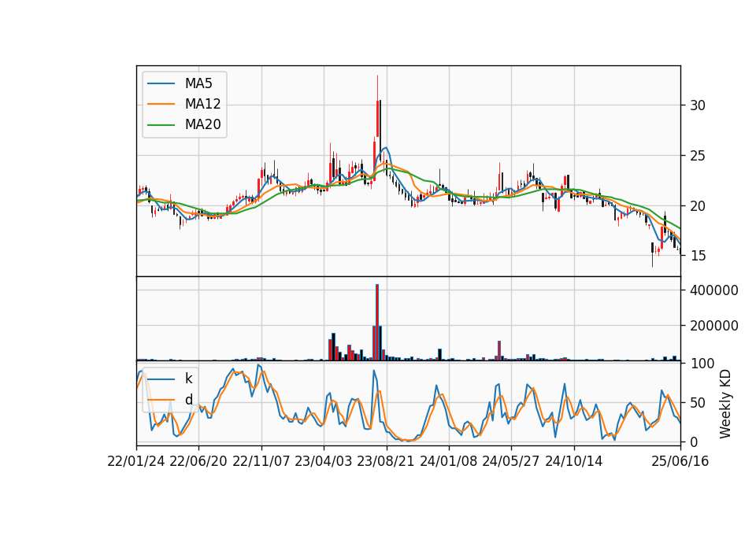This screenshot has height=543, width=756.
Task: Click the MA5 legend label
Action: (198, 83)
